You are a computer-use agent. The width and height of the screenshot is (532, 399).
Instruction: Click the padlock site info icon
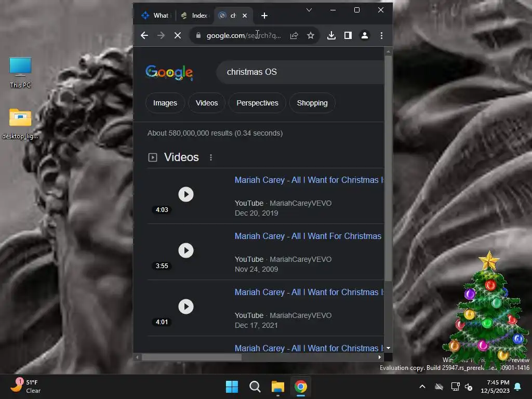(x=198, y=35)
